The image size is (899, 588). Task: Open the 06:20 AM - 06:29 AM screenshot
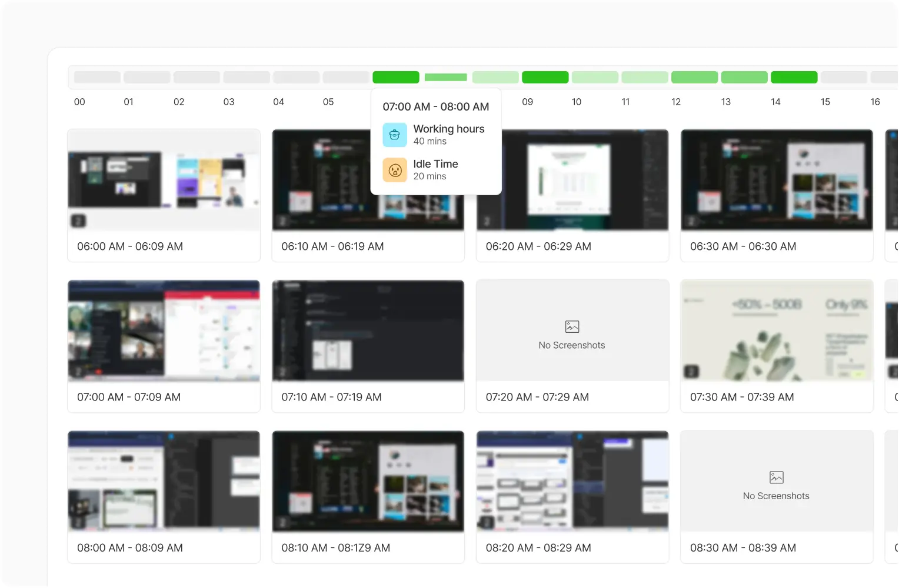[x=572, y=180]
